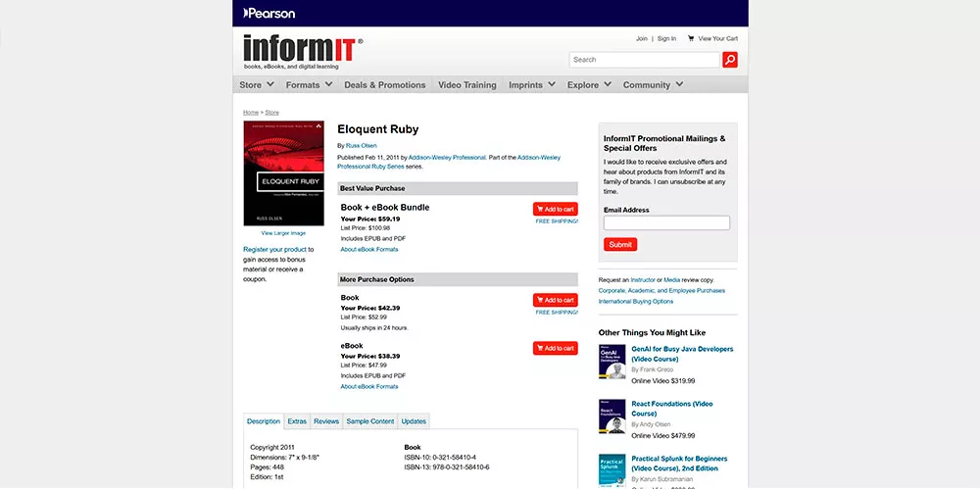
Task: Click the Sign In link
Action: pos(666,39)
